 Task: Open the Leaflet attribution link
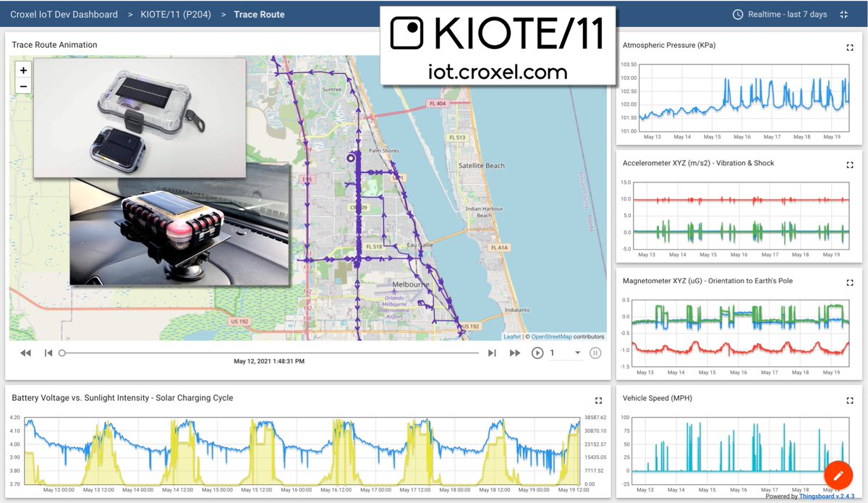(512, 337)
